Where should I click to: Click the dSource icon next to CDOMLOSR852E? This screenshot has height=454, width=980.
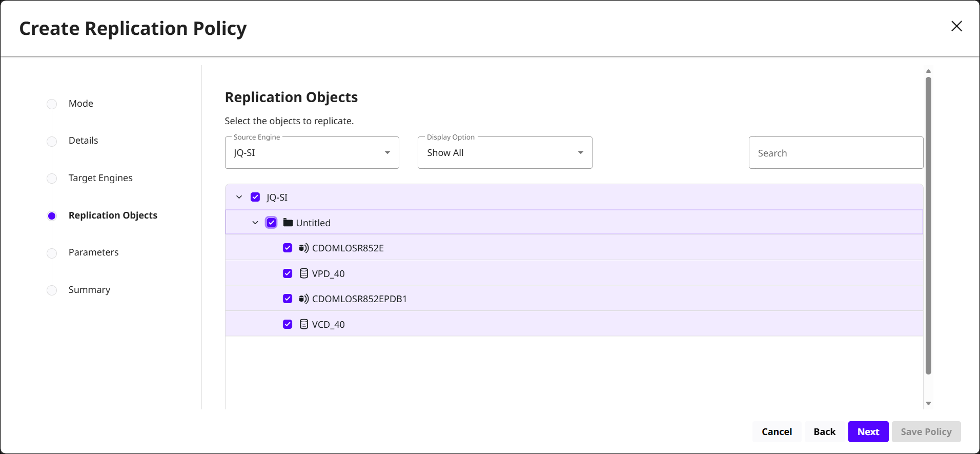303,248
